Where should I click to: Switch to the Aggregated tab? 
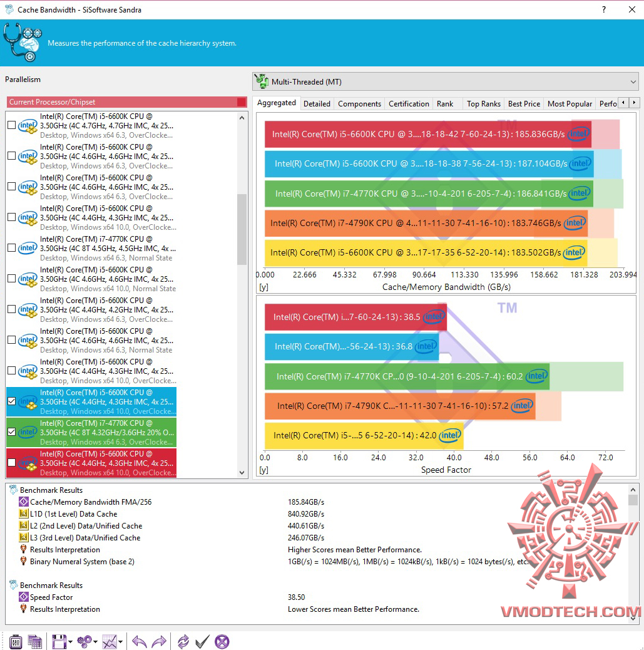point(277,103)
